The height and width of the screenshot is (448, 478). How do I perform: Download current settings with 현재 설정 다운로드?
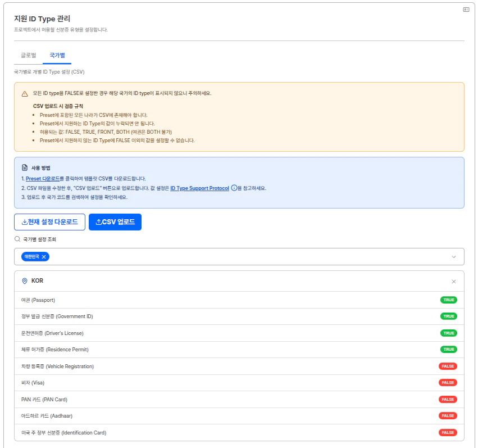tap(49, 222)
